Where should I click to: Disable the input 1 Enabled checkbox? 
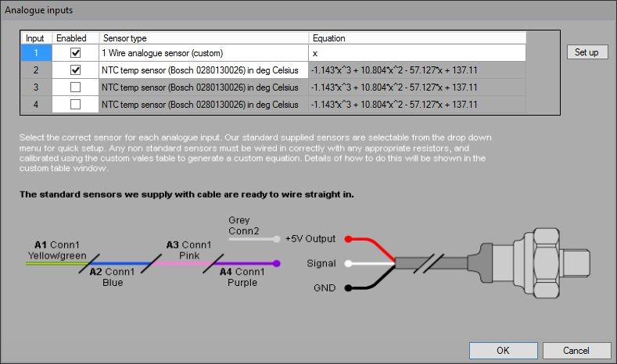coord(75,53)
